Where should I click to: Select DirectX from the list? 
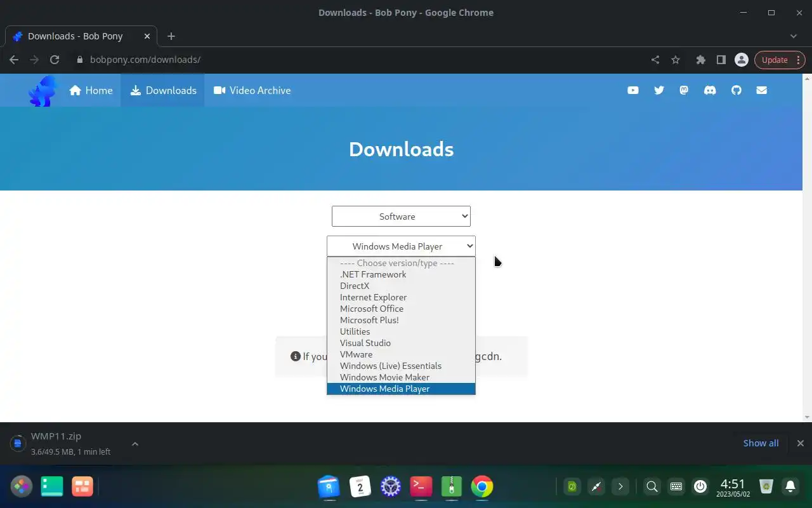point(401,286)
